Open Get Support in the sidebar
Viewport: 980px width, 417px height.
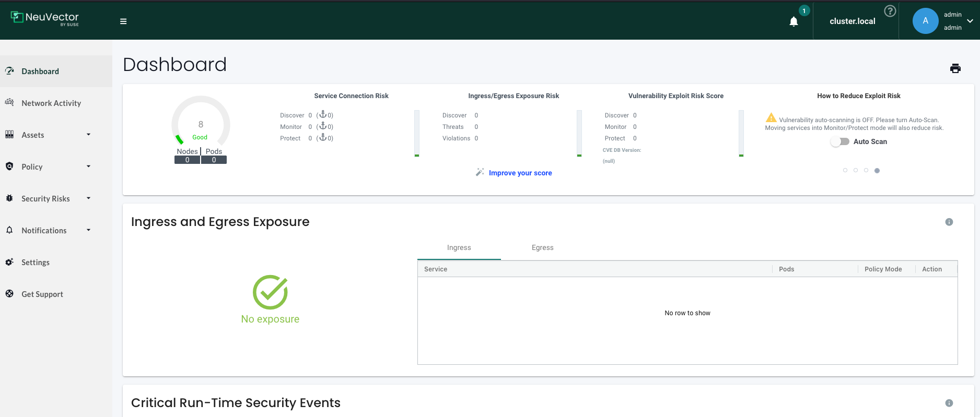tap(56, 294)
